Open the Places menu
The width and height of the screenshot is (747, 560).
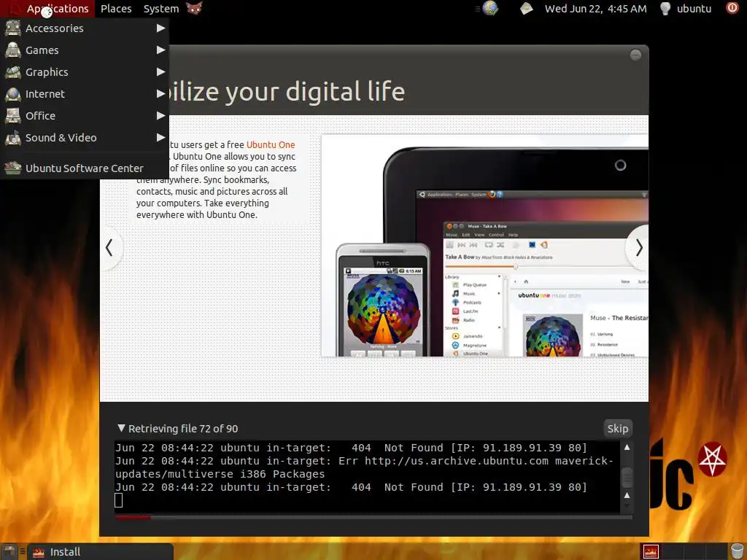pos(116,9)
